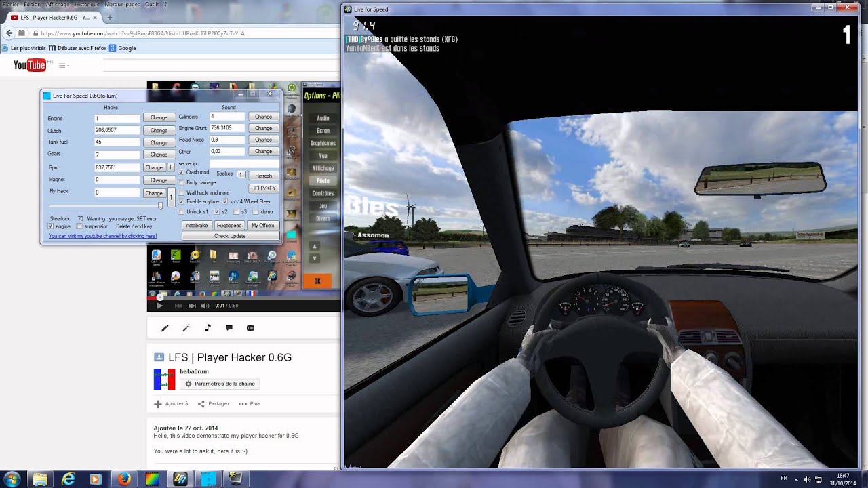Open Ajouter à menu under video
The height and width of the screenshot is (488, 868).
click(x=171, y=404)
